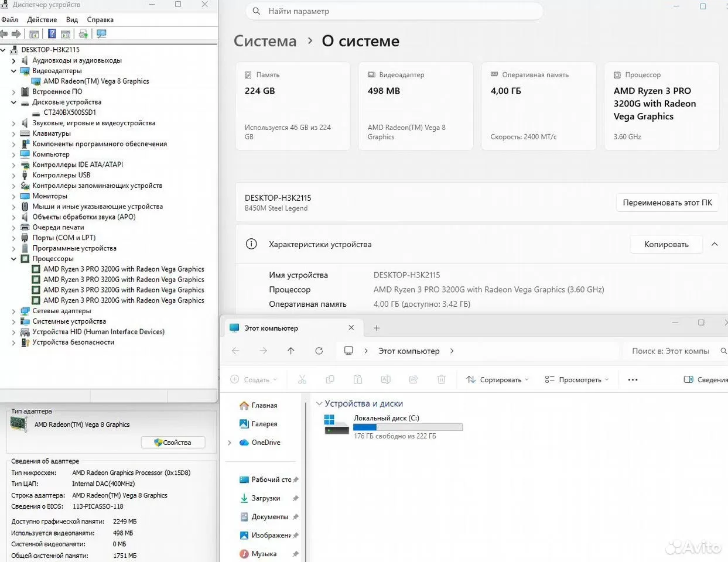Collapse Характеристики устройства section chevron

pyautogui.click(x=715, y=244)
